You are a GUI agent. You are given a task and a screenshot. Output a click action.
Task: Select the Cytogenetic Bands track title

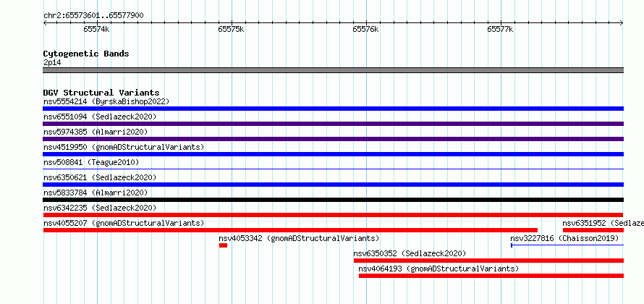pyautogui.click(x=86, y=54)
